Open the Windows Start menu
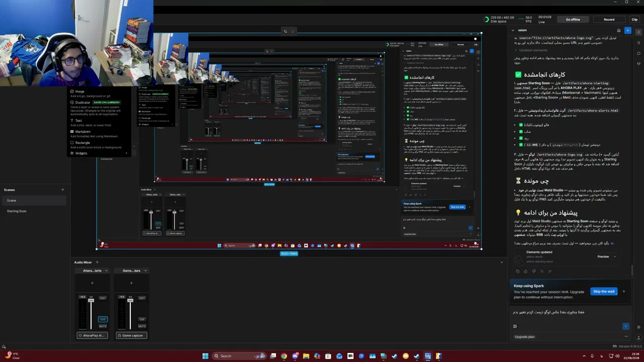The width and height of the screenshot is (644, 362). coord(205,356)
